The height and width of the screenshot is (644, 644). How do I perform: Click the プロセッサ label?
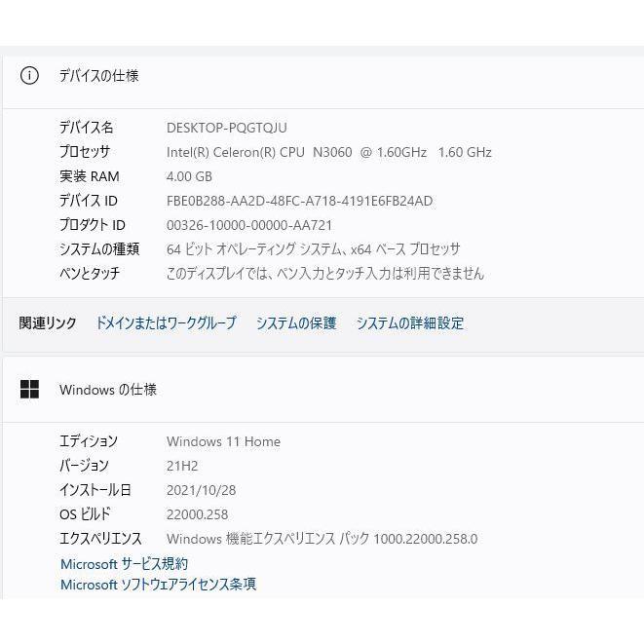pyautogui.click(x=85, y=152)
